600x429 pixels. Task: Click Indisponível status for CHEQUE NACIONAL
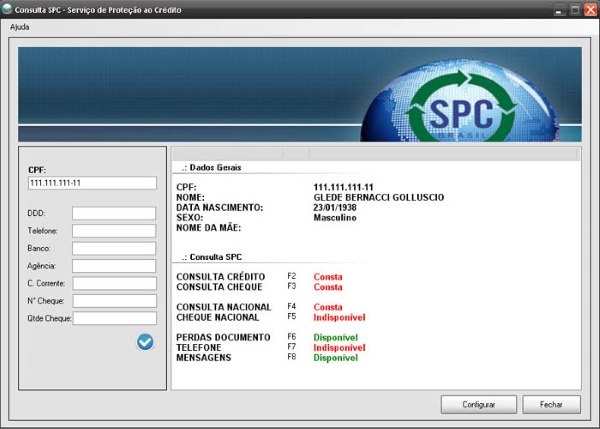tap(339, 317)
